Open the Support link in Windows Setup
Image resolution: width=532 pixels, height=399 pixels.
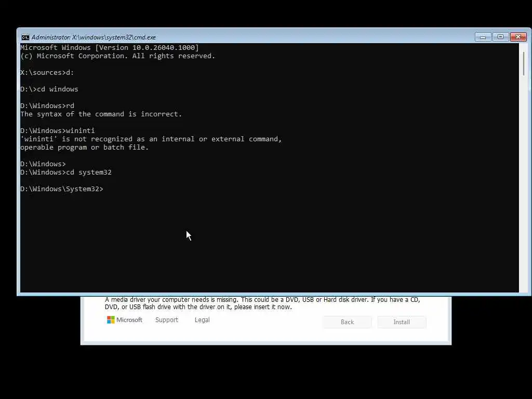point(167,320)
